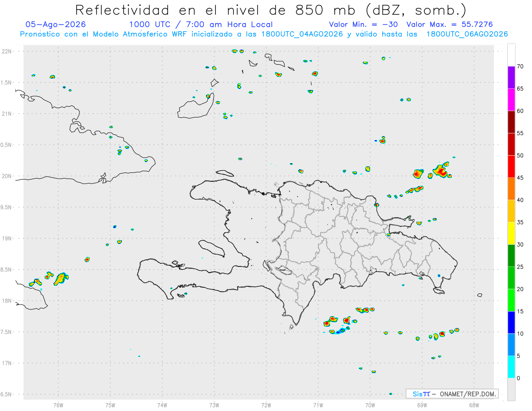The width and height of the screenshot is (532, 411).
Task: Click the 72W longitude label
Action: click(266, 404)
